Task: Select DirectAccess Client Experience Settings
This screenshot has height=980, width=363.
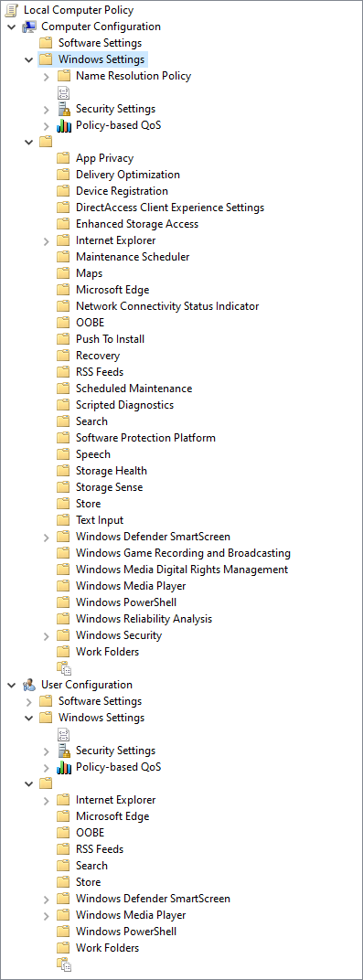Action: point(170,208)
